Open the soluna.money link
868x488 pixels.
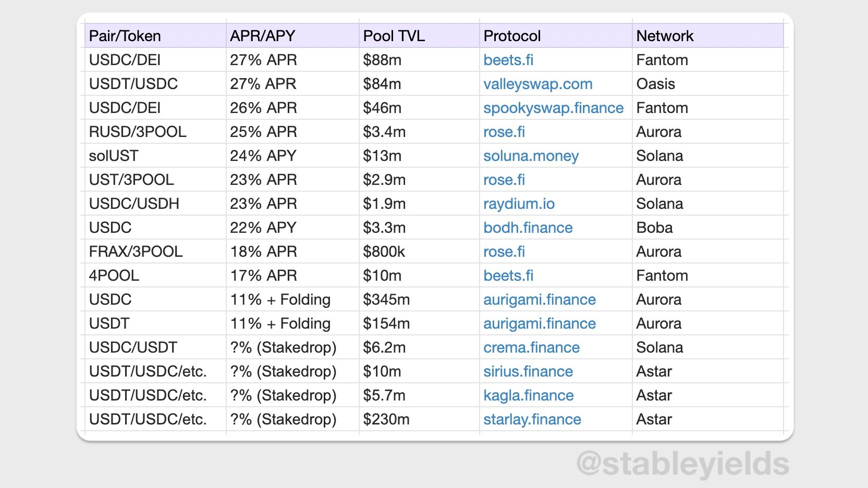click(x=531, y=156)
